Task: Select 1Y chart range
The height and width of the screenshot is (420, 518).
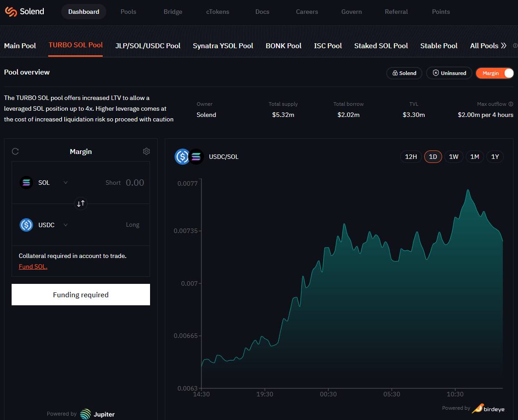Action: point(495,157)
